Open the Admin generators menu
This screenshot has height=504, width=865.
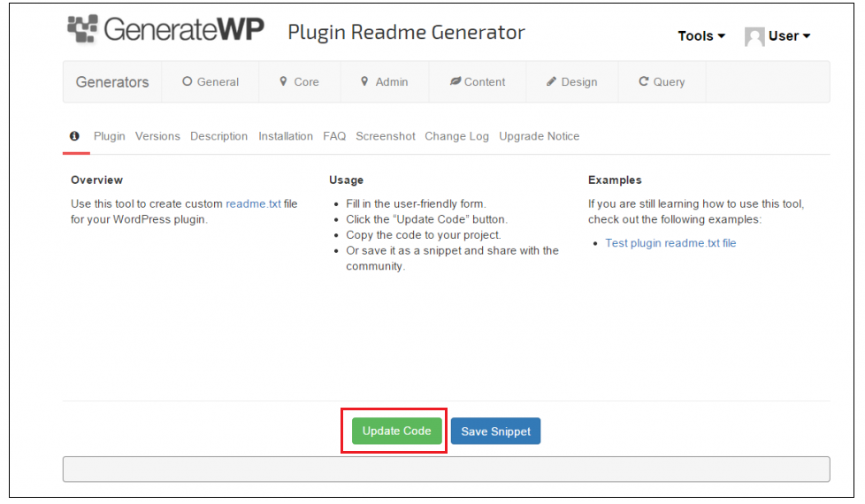click(385, 82)
